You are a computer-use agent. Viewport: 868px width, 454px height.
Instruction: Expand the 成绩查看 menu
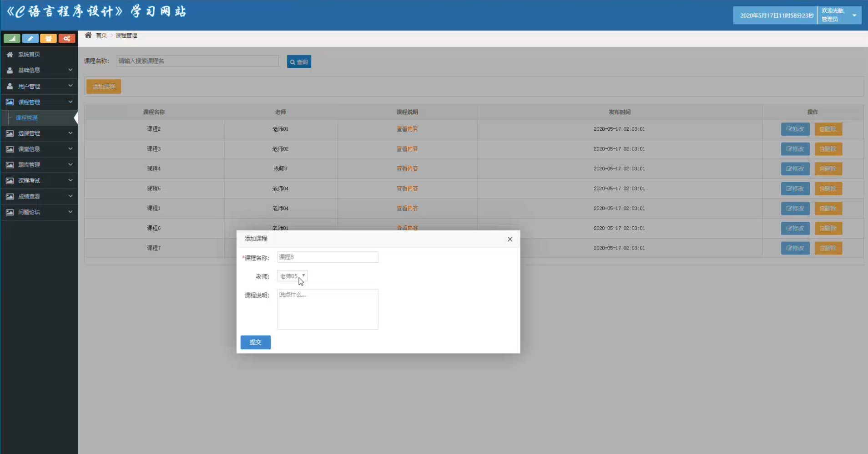[x=39, y=196]
